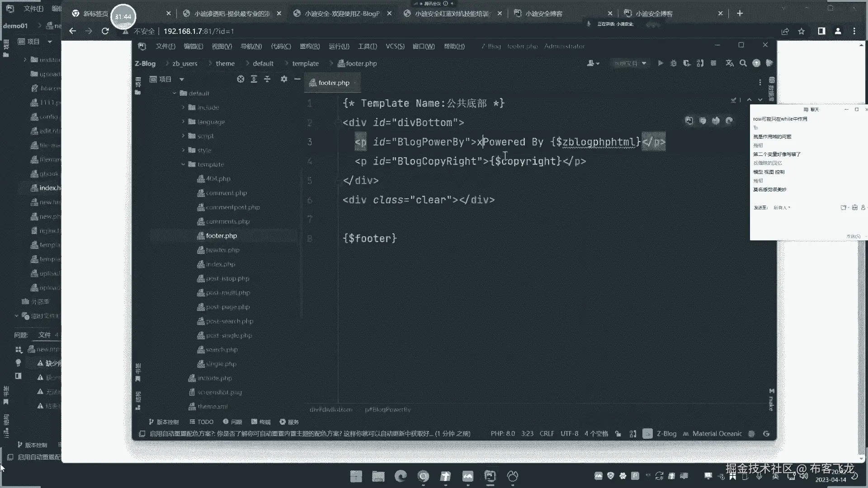Screen dimensions: 868x488
Task: Open run configuration dropdown
Action: [x=630, y=63]
